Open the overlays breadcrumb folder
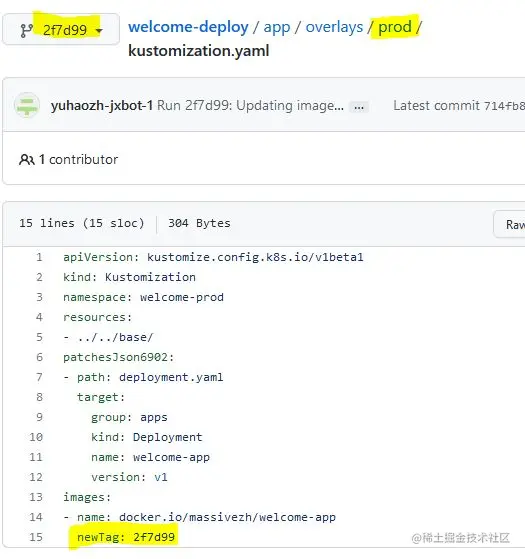This screenshot has height=559, width=525. pyautogui.click(x=334, y=27)
